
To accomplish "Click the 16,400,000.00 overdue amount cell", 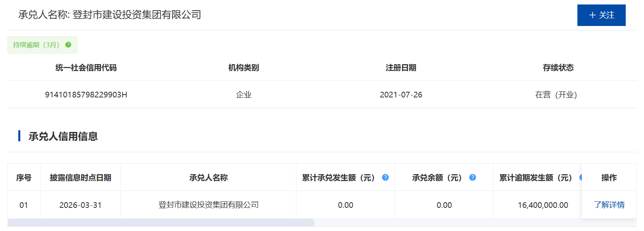I will click(543, 205).
